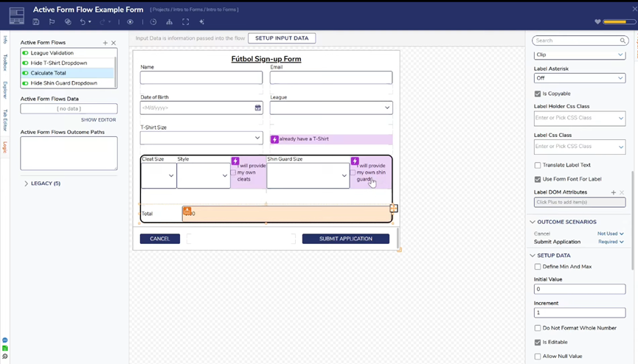This screenshot has height=364, width=638.
Task: Click the calendar icon in Date of Birth
Action: point(258,108)
